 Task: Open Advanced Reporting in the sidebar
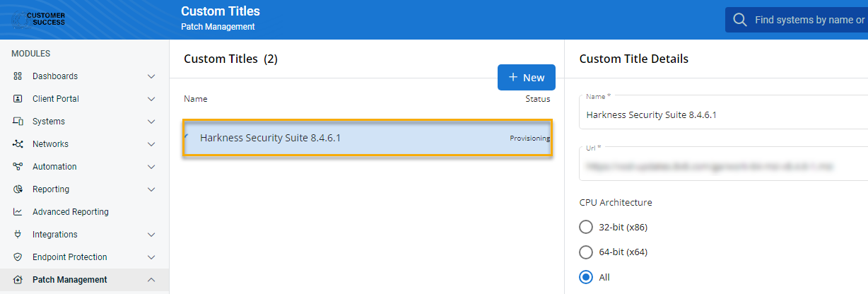tap(70, 212)
